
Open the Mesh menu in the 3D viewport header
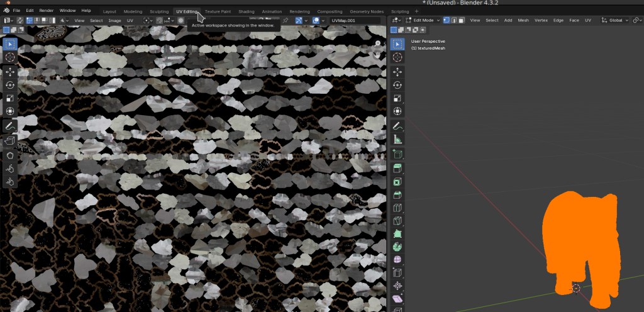[x=523, y=21]
